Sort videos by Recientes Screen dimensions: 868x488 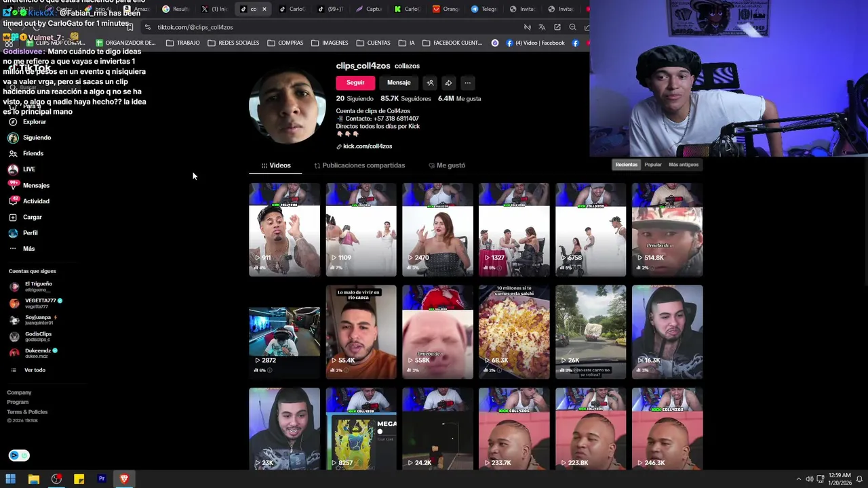(627, 165)
